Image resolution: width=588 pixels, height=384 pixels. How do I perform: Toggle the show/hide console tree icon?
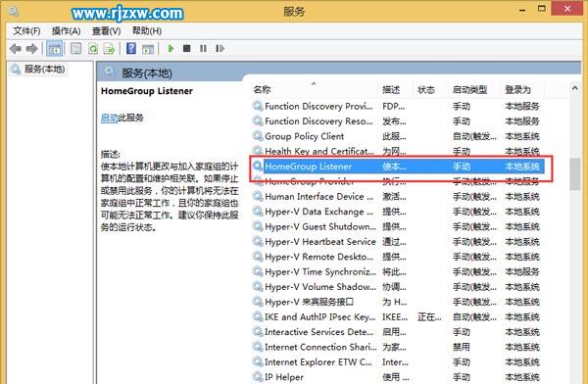tap(54, 49)
